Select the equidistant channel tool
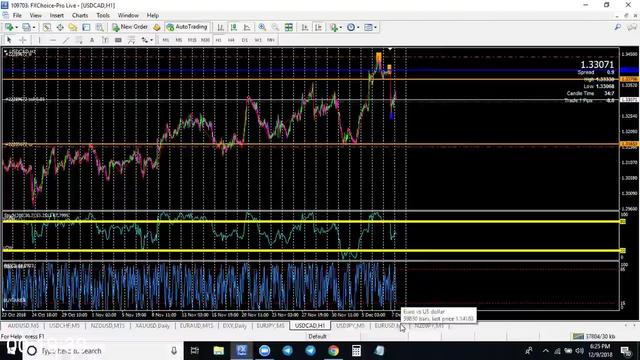The height and width of the screenshot is (360, 640). click(x=79, y=40)
